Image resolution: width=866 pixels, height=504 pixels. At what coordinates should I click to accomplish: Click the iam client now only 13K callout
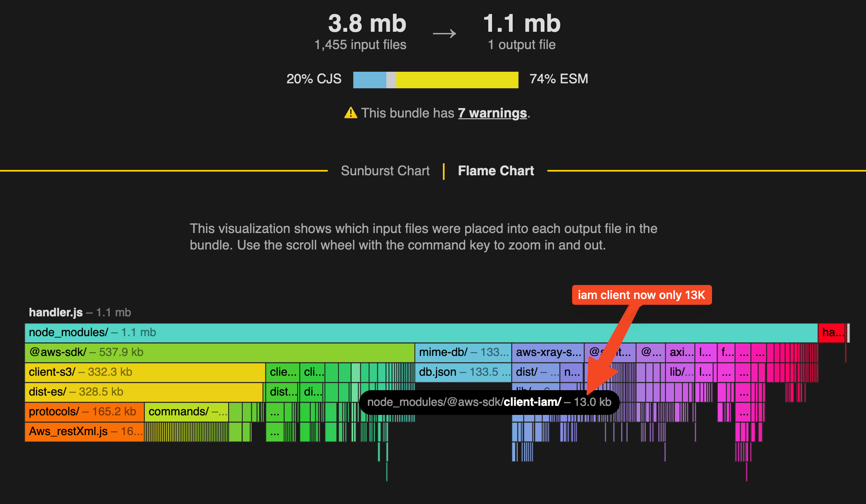point(641,295)
